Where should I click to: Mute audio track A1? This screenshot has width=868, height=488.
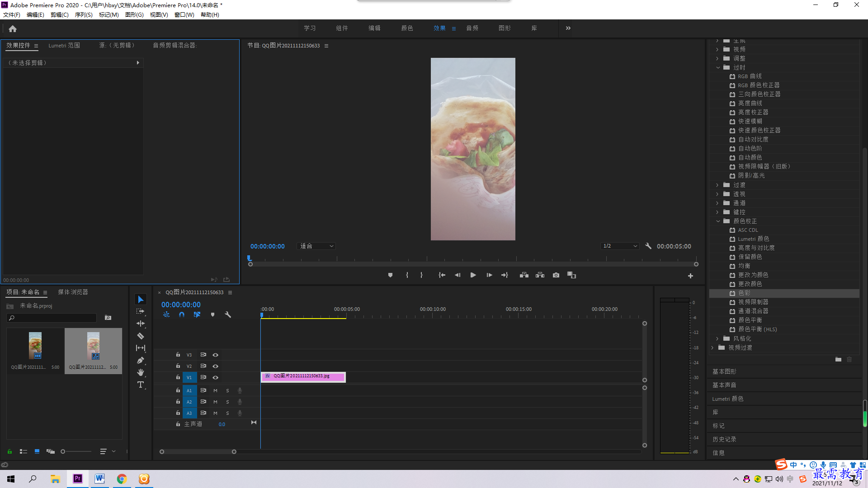(x=215, y=390)
